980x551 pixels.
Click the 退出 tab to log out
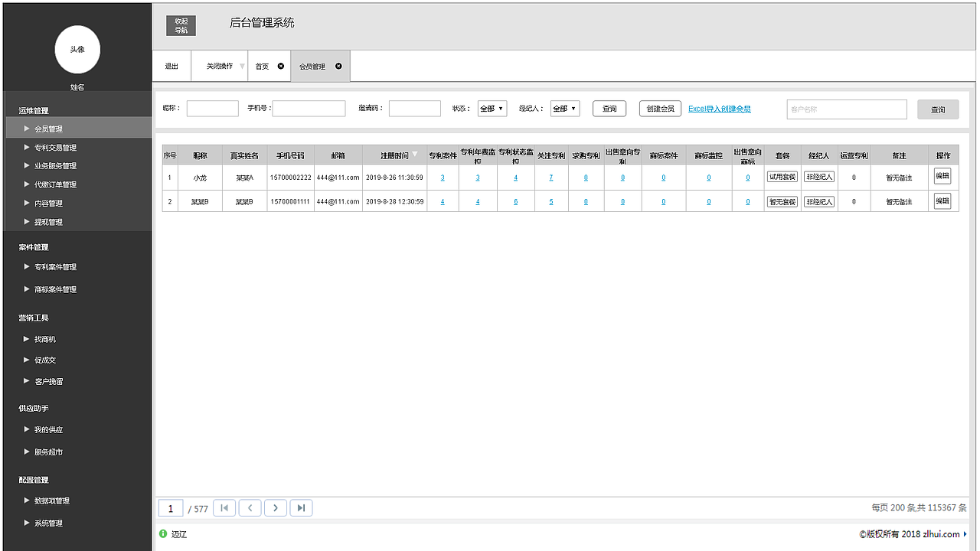[171, 67]
